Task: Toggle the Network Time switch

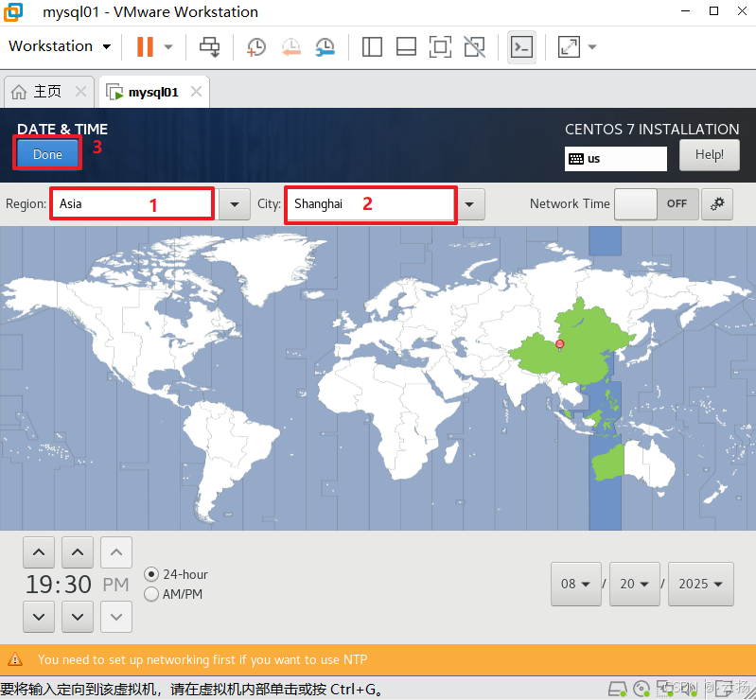Action: [x=657, y=204]
